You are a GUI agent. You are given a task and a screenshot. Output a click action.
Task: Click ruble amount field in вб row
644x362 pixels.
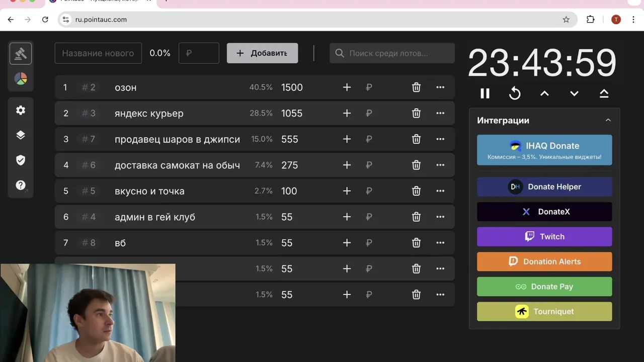(x=369, y=243)
